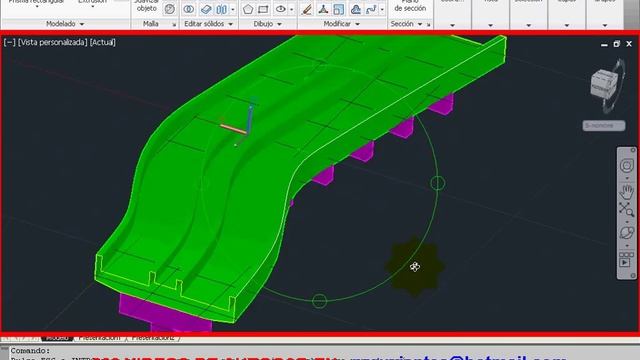Expand the Sección panel
Screen dimensions: 640x360
406,24
